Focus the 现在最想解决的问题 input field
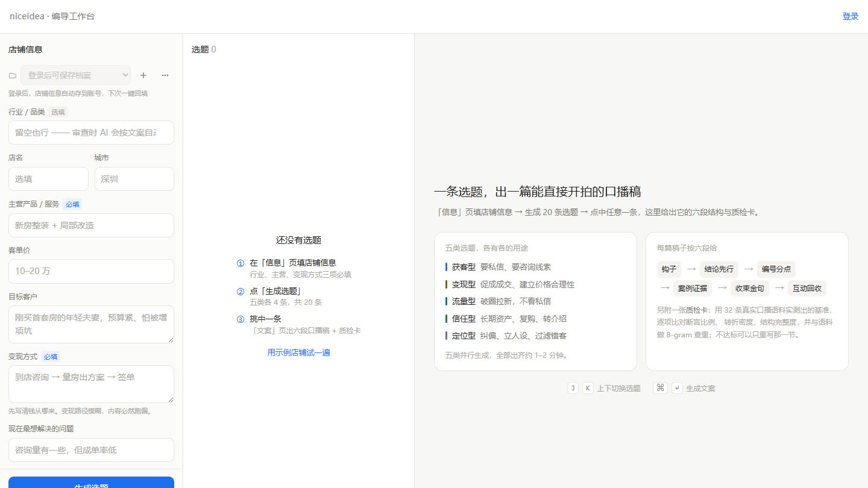This screenshot has height=488, width=868. click(91, 450)
